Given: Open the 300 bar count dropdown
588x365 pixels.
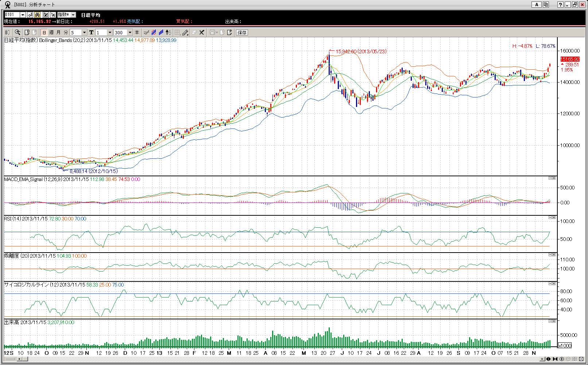Looking at the screenshot, I should tap(130, 32).
